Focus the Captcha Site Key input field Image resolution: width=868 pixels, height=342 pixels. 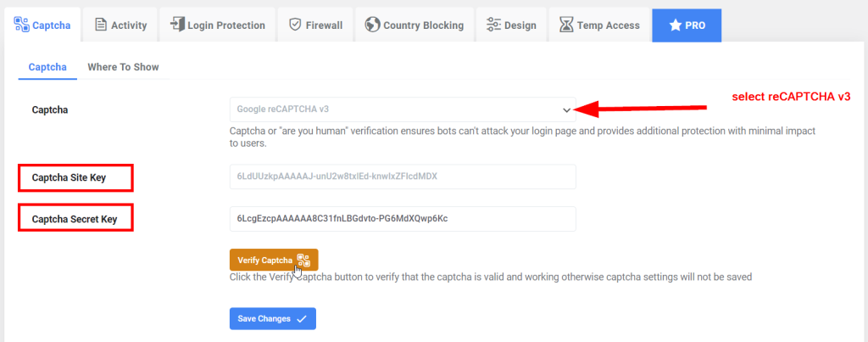[x=402, y=177]
